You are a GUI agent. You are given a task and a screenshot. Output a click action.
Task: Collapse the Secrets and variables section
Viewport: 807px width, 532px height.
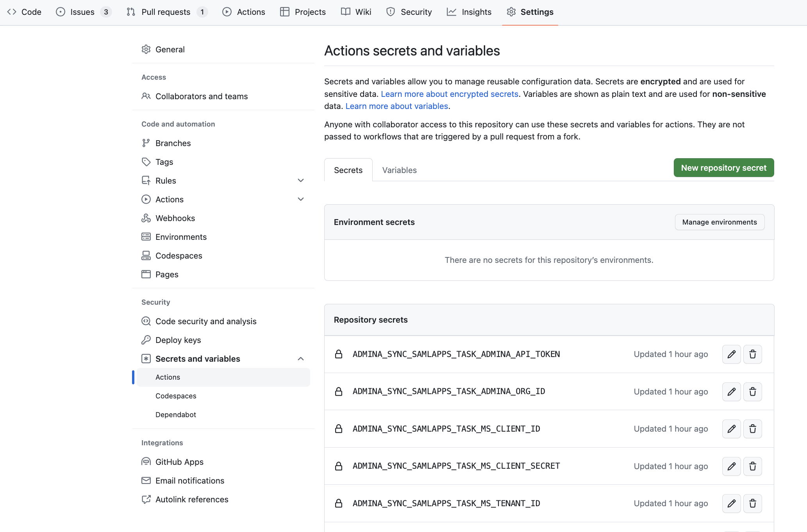point(300,359)
